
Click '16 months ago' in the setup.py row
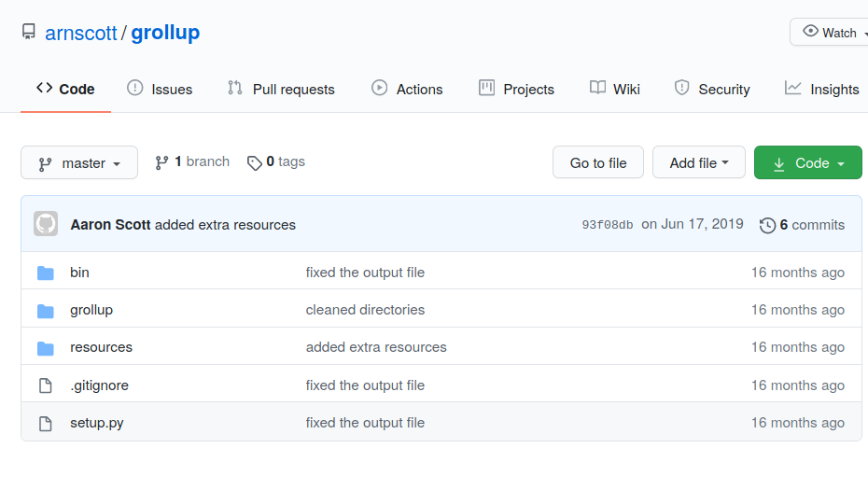(798, 423)
